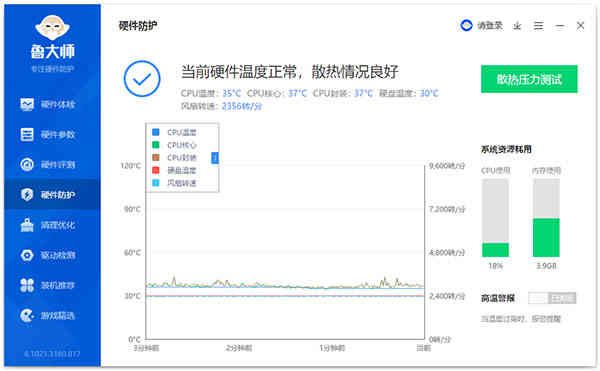Click the 系统资源耗用 heading
The width and height of the screenshot is (600, 371).
click(x=506, y=150)
